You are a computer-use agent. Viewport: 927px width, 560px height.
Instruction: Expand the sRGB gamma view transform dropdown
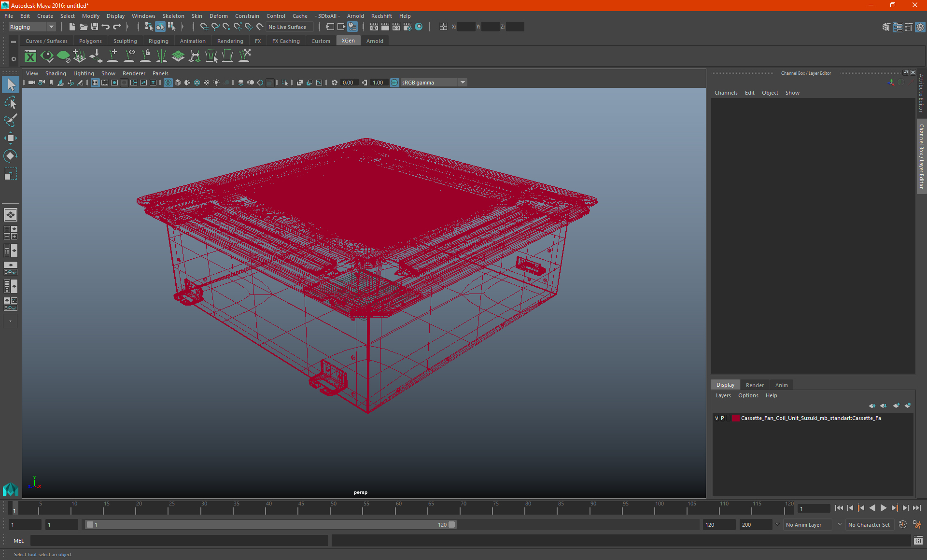coord(463,83)
